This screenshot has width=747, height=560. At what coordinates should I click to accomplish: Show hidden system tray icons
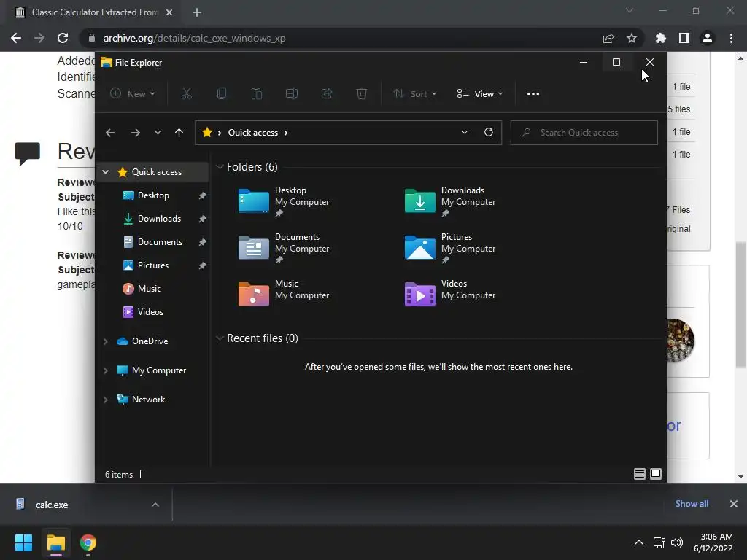[x=639, y=542]
